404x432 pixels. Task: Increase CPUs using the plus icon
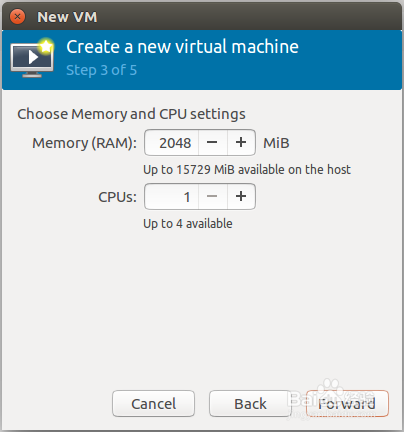pyautogui.click(x=241, y=196)
